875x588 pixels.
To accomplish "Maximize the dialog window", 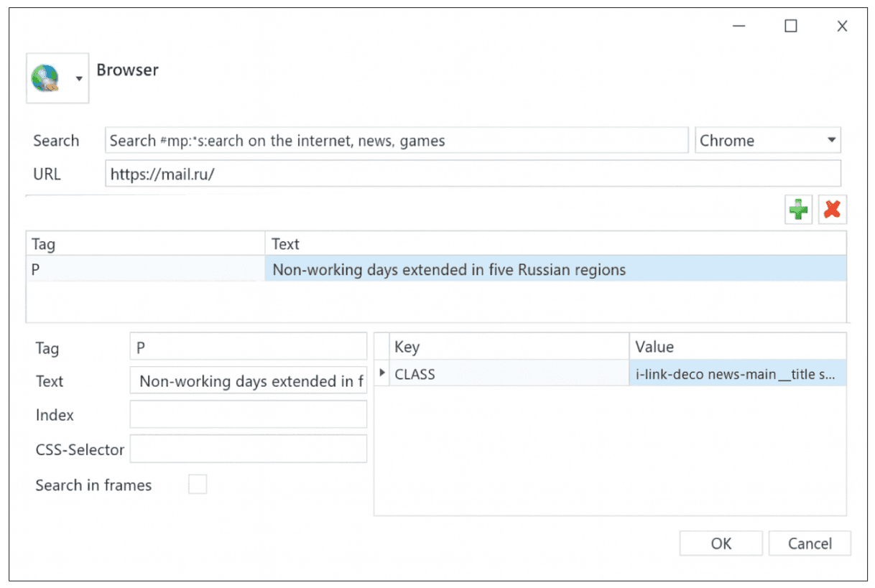I will pyautogui.click(x=791, y=27).
